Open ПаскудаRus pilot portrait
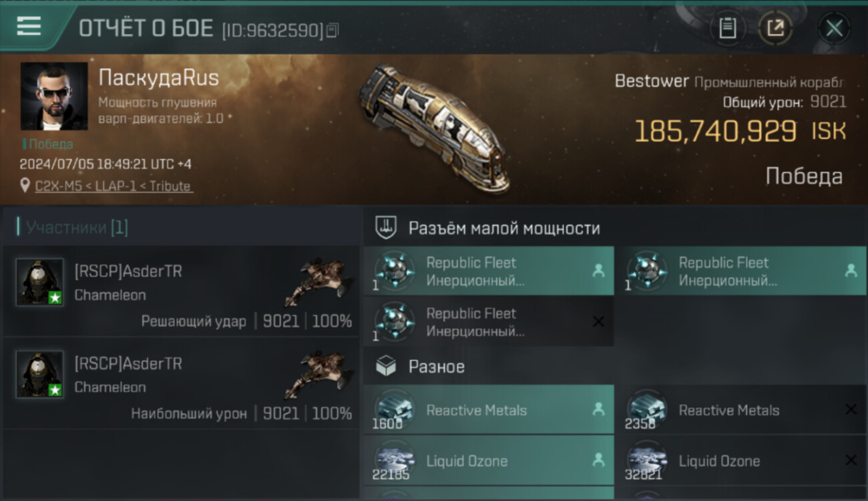This screenshot has height=501, width=868. 54,96
